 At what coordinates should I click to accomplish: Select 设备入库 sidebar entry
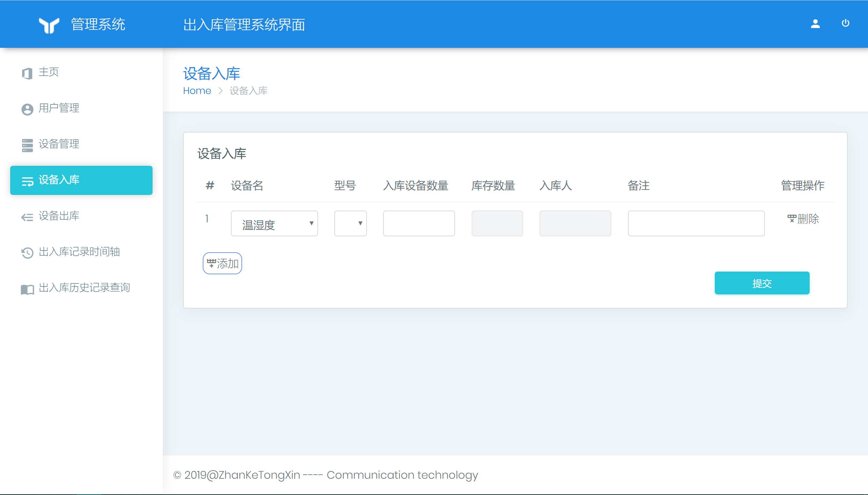pos(81,180)
